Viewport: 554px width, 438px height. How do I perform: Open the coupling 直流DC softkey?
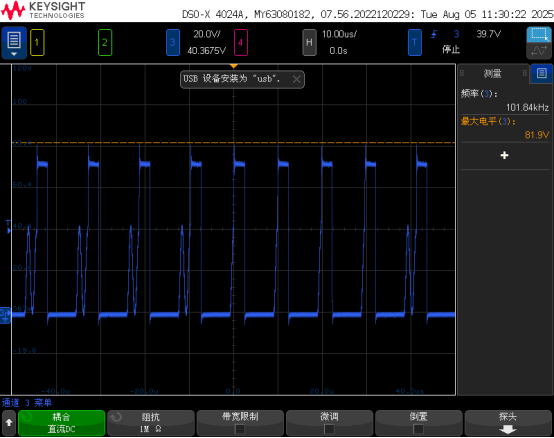pos(61,423)
